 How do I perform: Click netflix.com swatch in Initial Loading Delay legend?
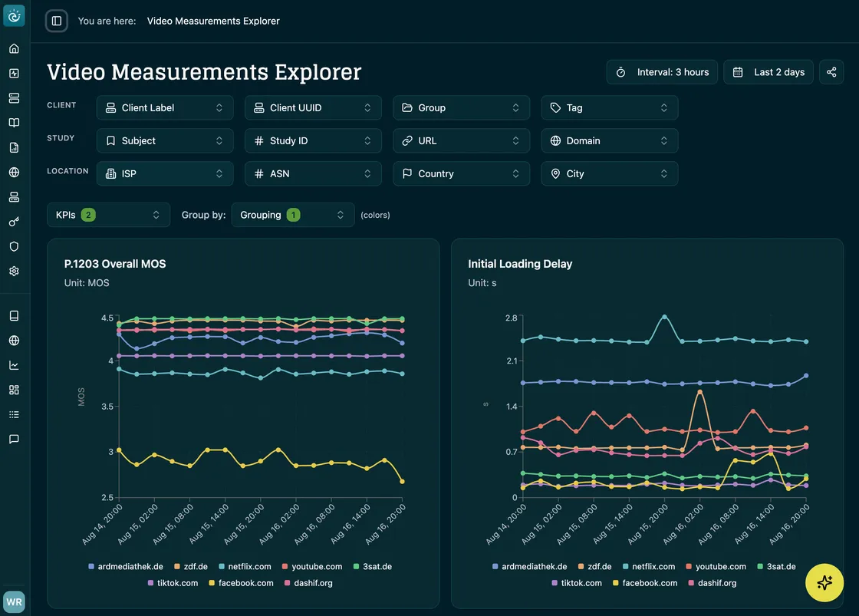(x=625, y=567)
